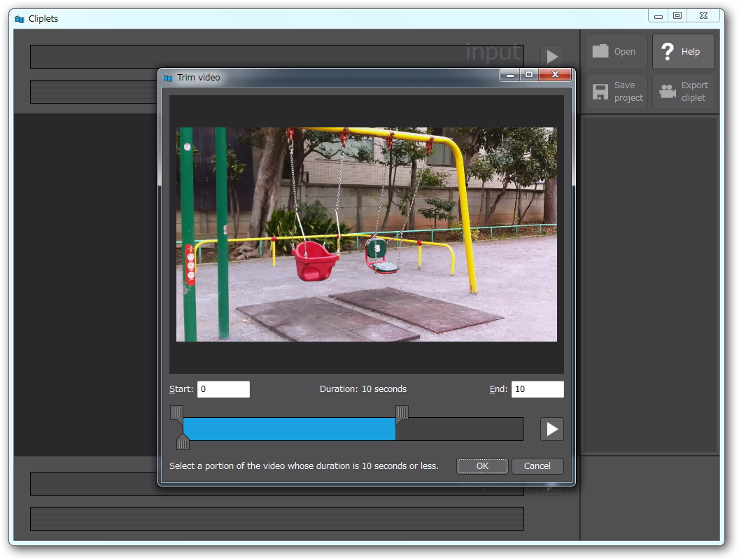Click the Duration: 10 seconds text
The image size is (739, 560).
pyautogui.click(x=363, y=389)
